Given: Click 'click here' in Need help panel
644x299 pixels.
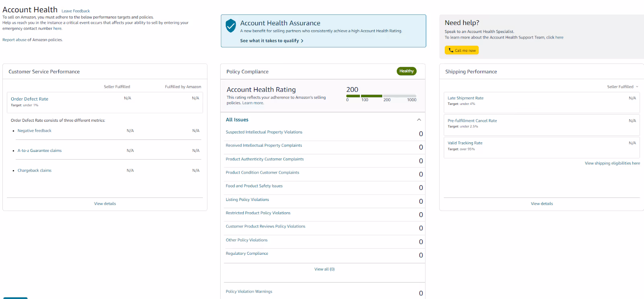Looking at the screenshot, I should [555, 38].
